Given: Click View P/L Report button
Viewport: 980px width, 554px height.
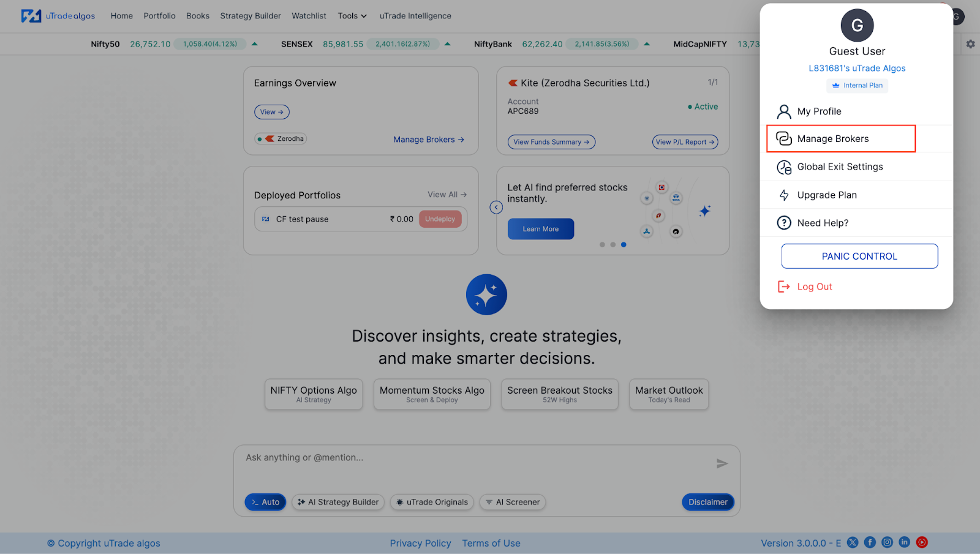Looking at the screenshot, I should pyautogui.click(x=685, y=142).
